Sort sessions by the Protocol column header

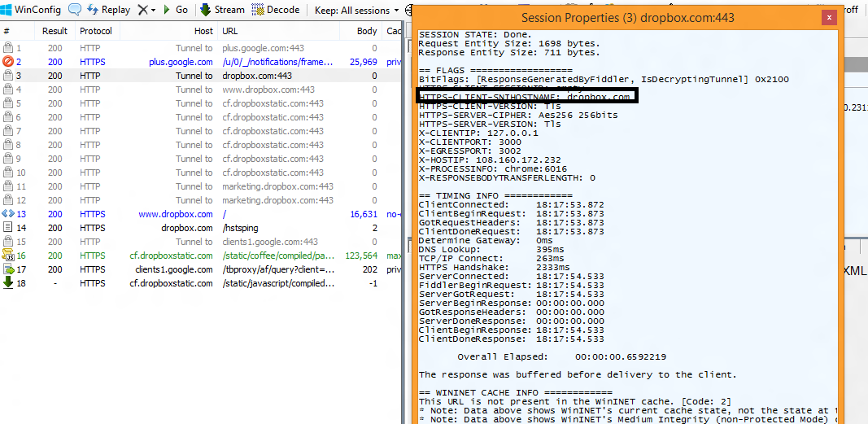tap(98, 31)
